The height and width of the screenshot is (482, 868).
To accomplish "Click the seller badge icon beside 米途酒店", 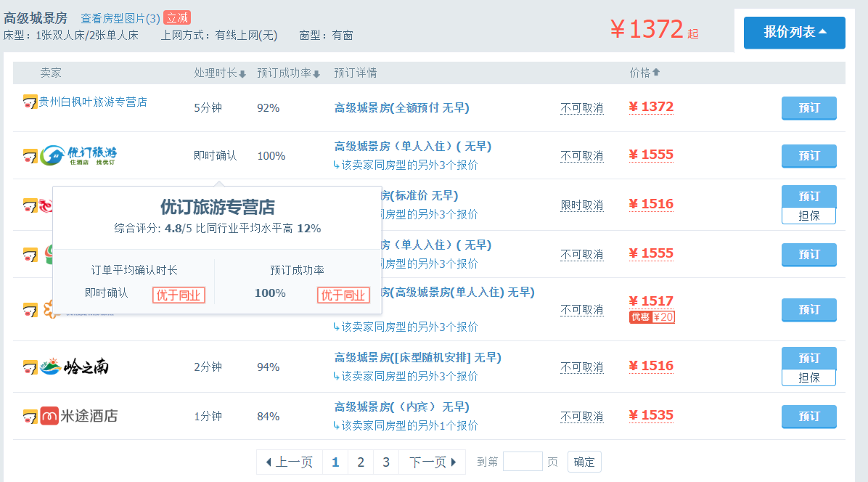I will (x=30, y=416).
